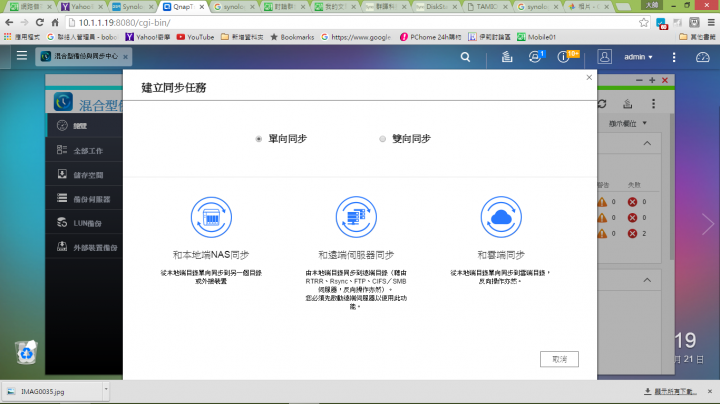This screenshot has width=720, height=404.
Task: Close the create sync task dialog
Action: 589,78
